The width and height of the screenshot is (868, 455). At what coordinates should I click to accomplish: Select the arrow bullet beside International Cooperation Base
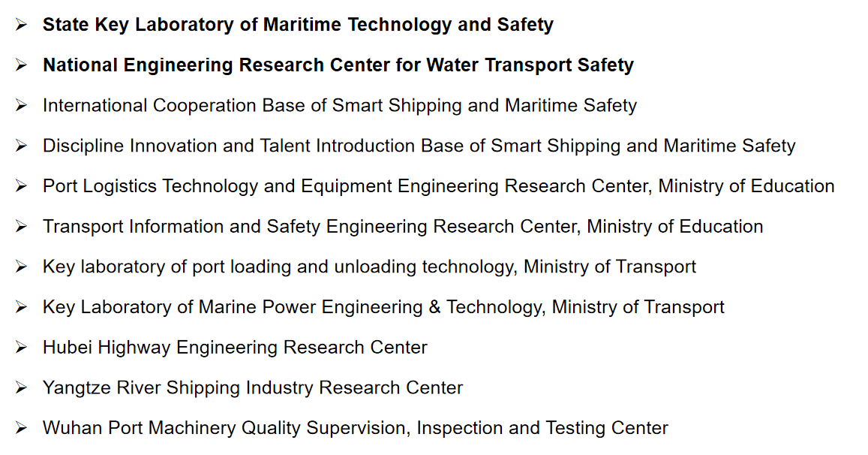(21, 106)
